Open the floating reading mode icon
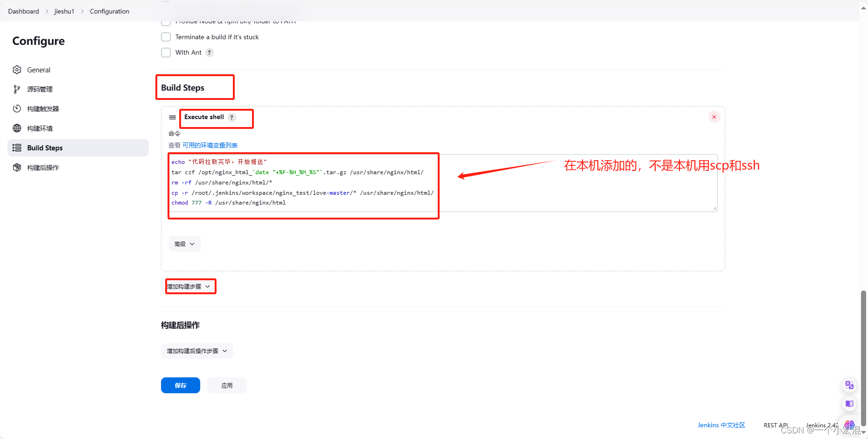 (849, 404)
